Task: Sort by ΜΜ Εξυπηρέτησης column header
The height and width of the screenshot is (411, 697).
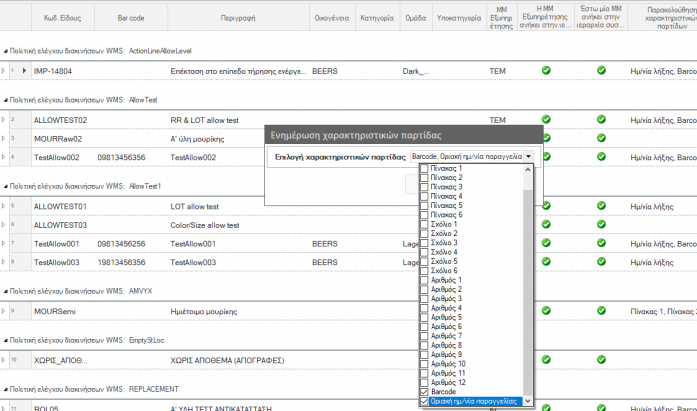Action: click(502, 18)
